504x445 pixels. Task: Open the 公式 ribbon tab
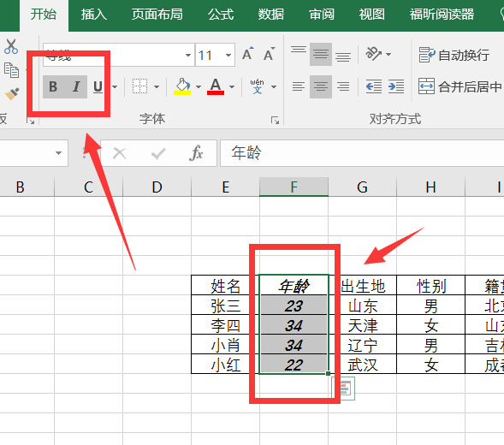[221, 15]
